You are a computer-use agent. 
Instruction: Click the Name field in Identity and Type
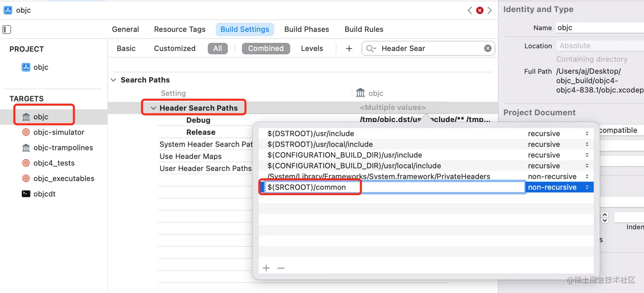coord(600,28)
